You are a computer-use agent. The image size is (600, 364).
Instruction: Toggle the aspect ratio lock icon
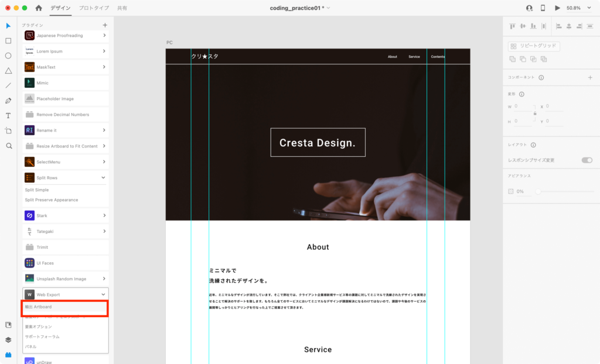[x=535, y=114]
